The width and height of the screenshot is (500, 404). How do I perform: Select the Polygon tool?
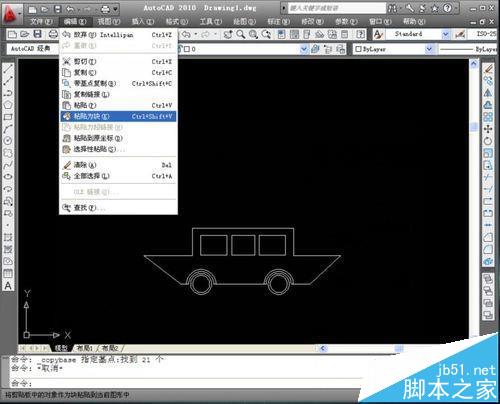pyautogui.click(x=8, y=104)
